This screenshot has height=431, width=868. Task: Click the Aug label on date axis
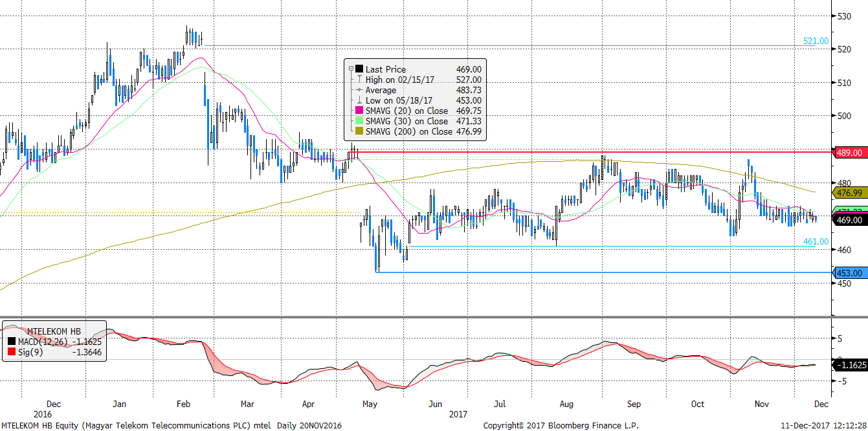pos(566,404)
